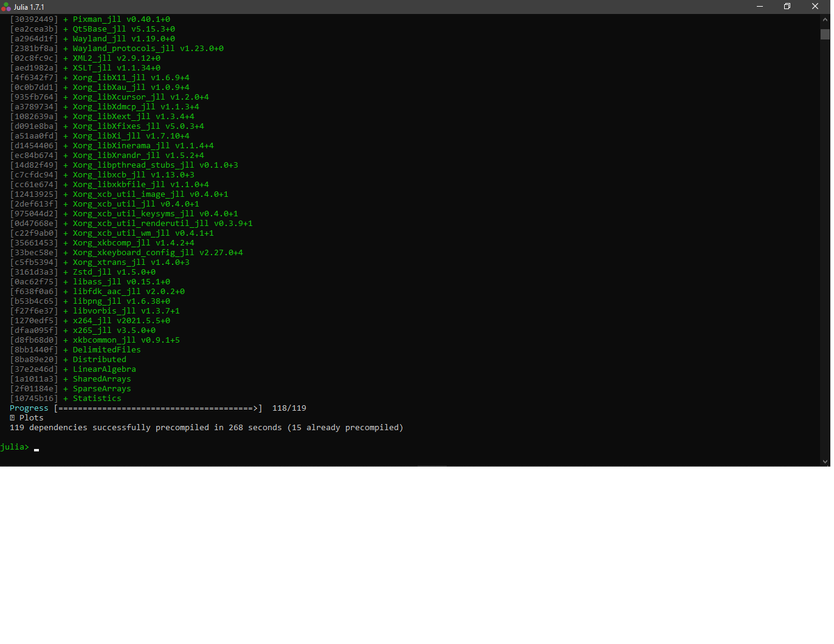The image size is (834, 644).
Task: Click the '[10745b16]' package hash
Action: (x=34, y=399)
